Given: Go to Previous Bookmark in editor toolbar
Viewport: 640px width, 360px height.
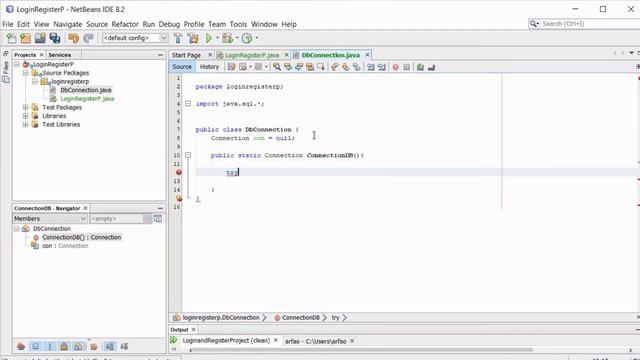Looking at the screenshot, I should coord(334,67).
